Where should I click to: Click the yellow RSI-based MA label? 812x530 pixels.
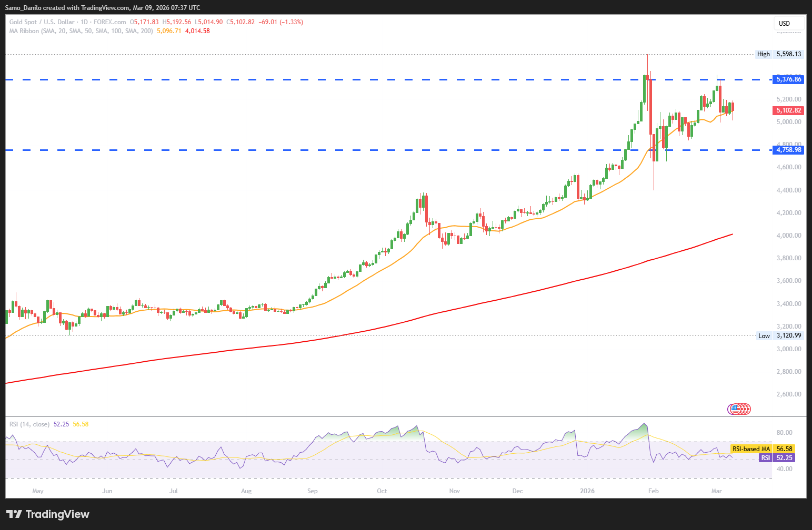click(751, 449)
